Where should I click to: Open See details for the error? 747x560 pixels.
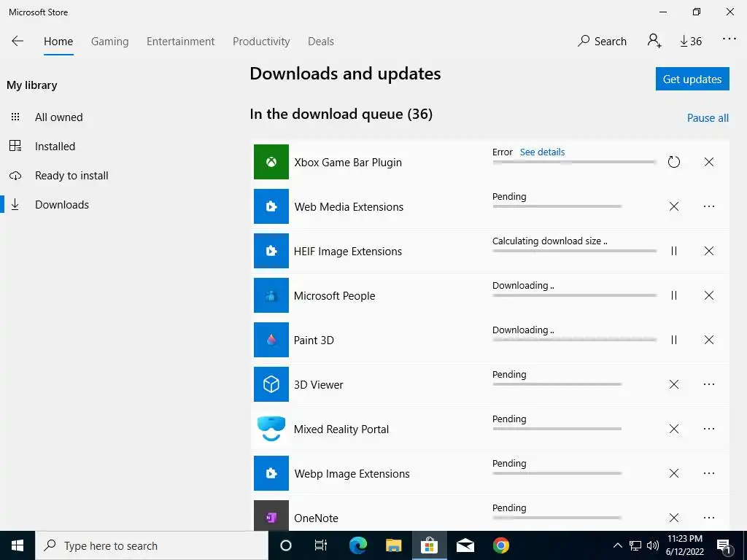tap(542, 152)
